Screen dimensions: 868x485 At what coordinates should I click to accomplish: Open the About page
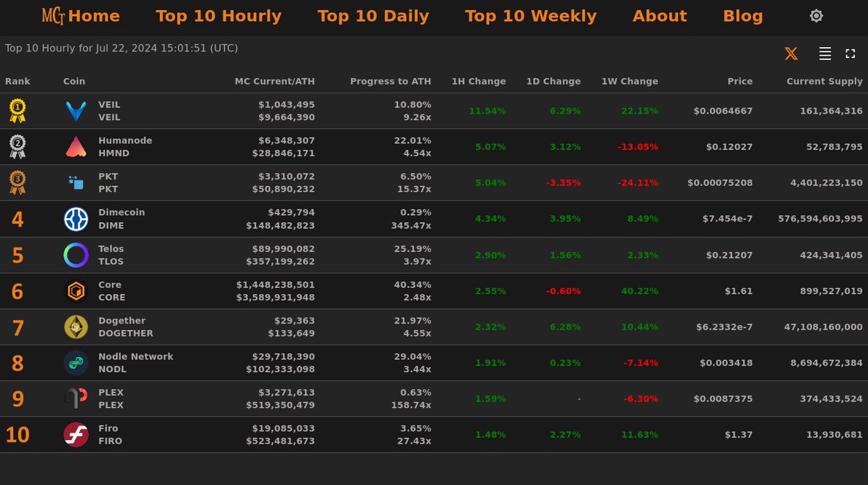[x=660, y=16]
